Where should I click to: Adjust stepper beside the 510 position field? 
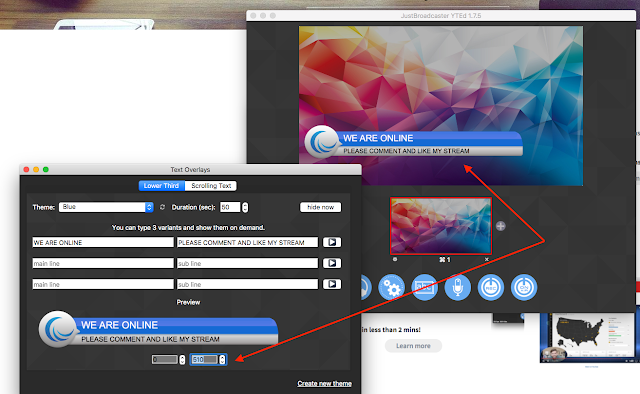point(222,359)
